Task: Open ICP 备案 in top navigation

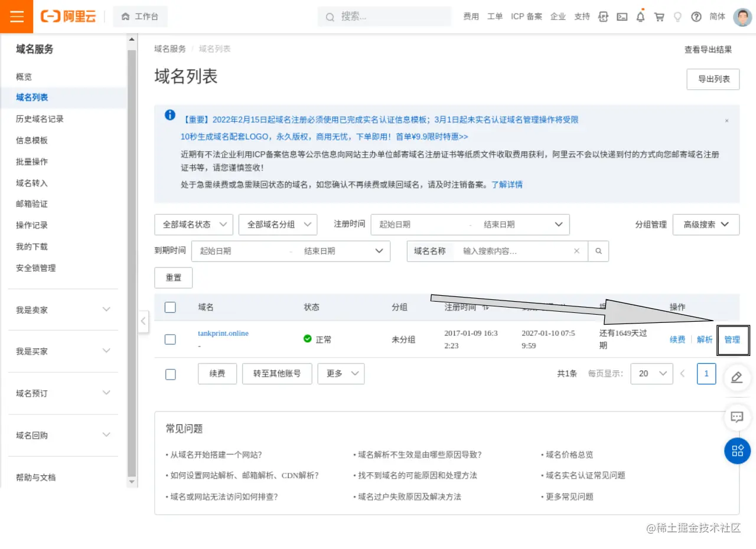Action: (x=526, y=17)
